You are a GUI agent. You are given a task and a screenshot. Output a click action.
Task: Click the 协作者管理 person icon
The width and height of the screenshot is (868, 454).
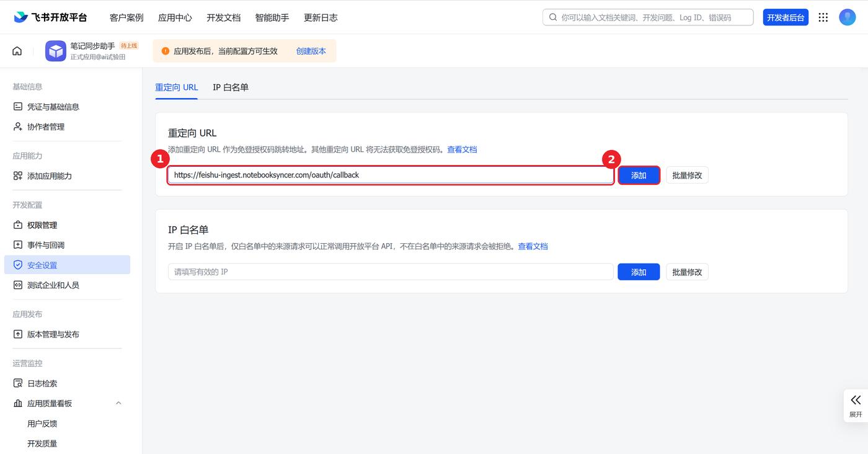(x=18, y=127)
